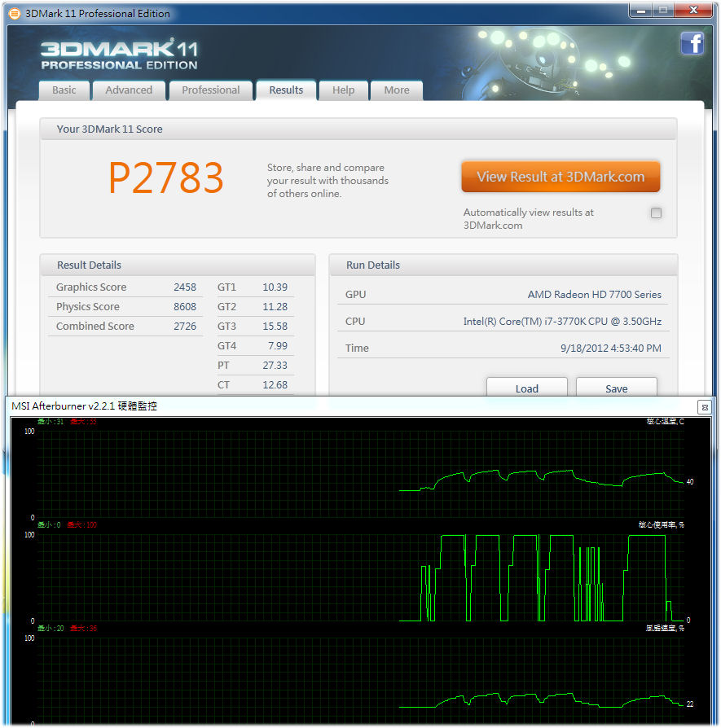This screenshot has height=728, width=721.
Task: Click the CT 12.68 result
Action: click(x=254, y=384)
